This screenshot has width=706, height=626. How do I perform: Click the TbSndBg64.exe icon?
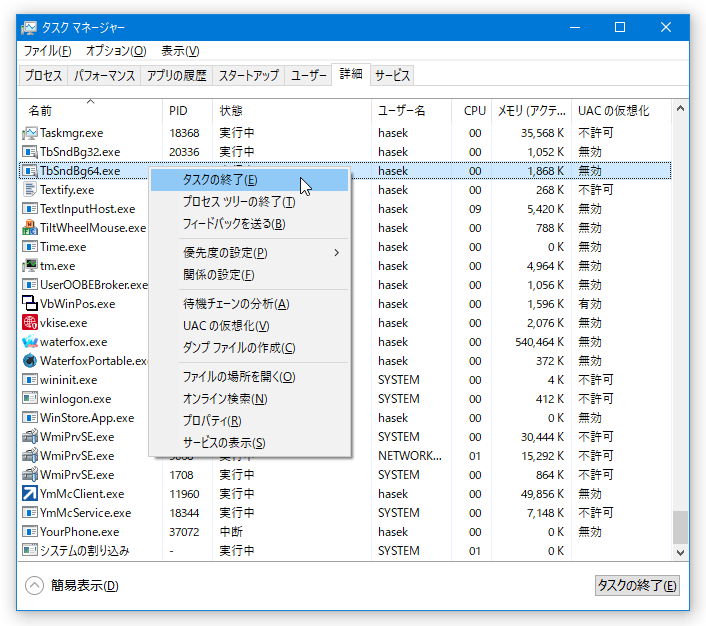coord(30,171)
